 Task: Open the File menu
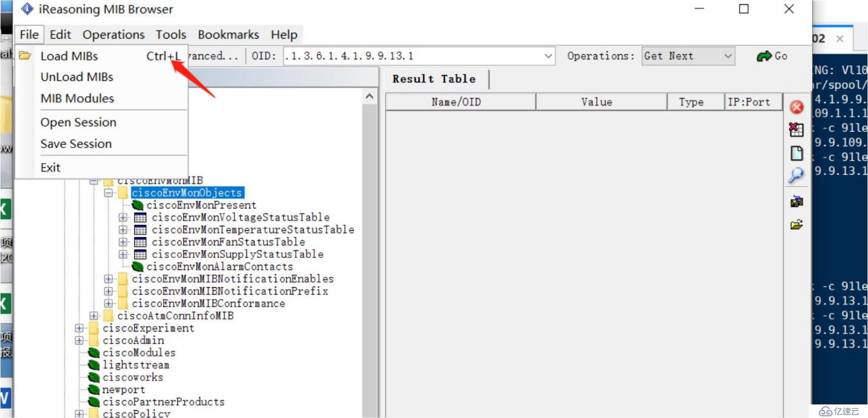tap(29, 35)
